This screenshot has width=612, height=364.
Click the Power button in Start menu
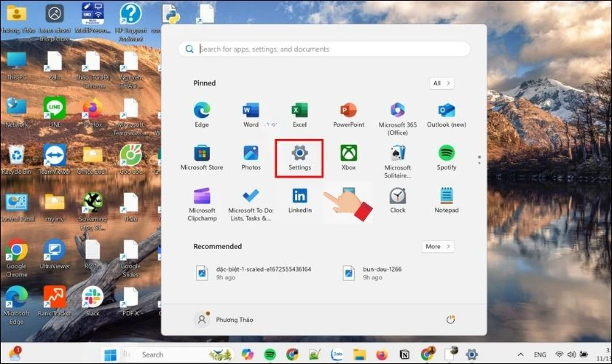click(450, 320)
